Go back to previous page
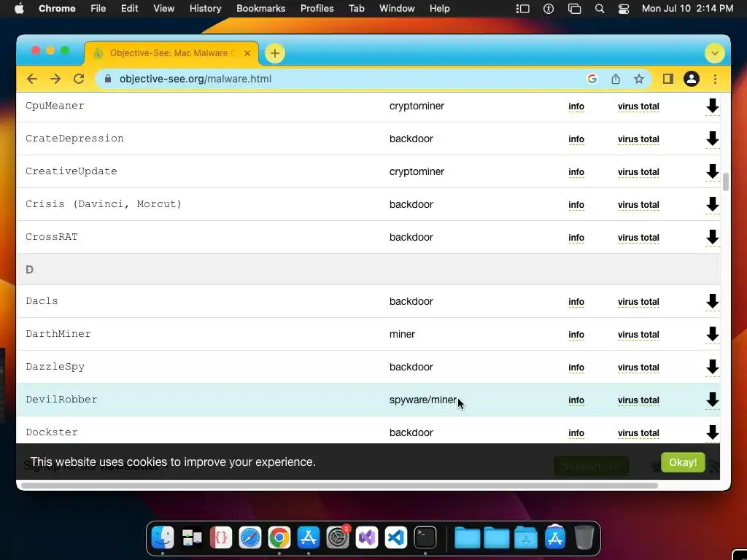This screenshot has height=560, width=747. 32,79
